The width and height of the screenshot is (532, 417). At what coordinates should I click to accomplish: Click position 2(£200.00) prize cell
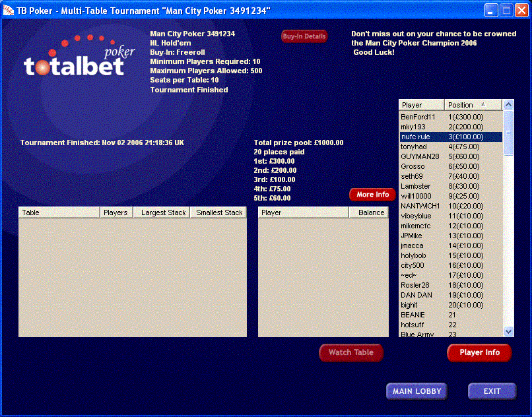(466, 127)
